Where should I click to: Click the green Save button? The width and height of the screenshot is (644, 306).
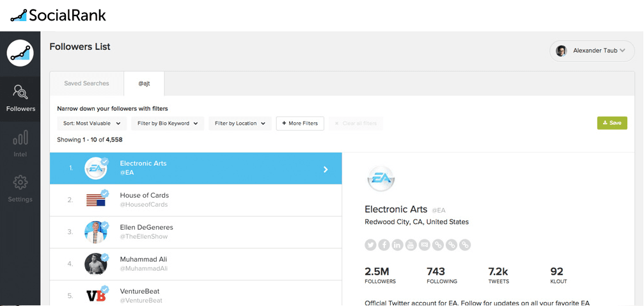click(612, 123)
